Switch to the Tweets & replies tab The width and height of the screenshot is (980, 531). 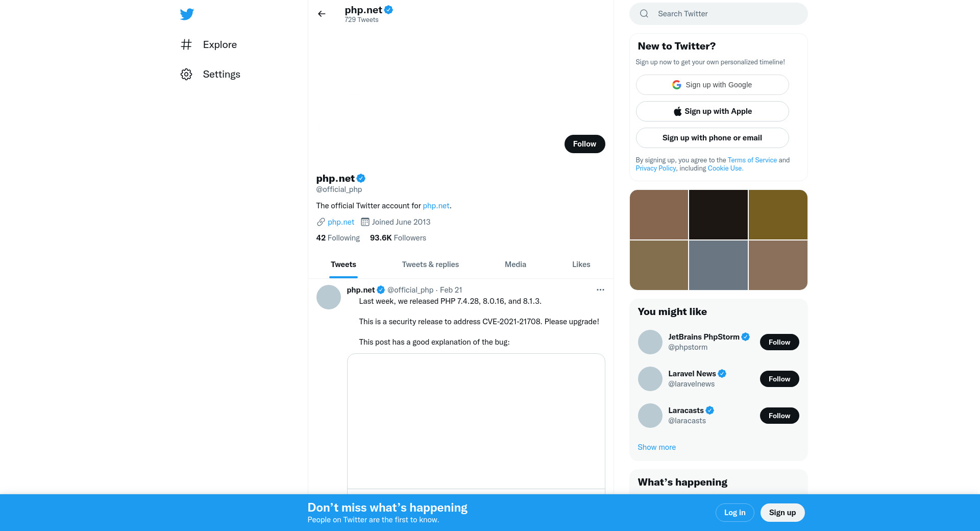pos(430,264)
